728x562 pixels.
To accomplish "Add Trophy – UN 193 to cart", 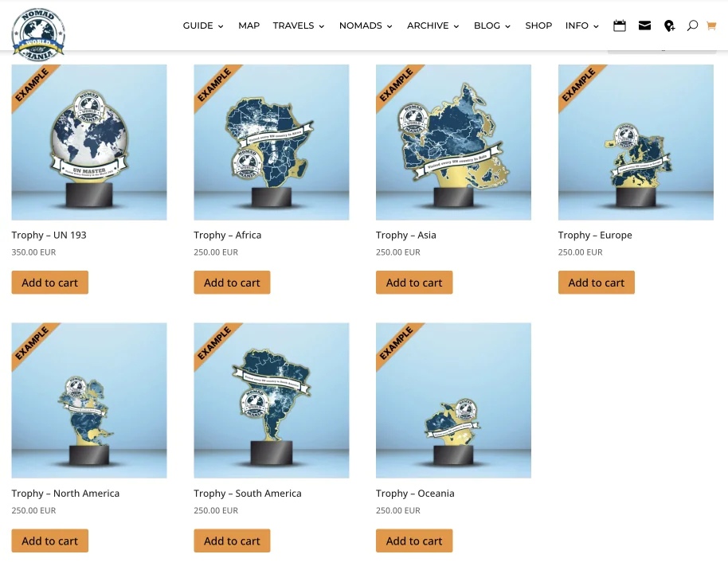I will point(49,282).
